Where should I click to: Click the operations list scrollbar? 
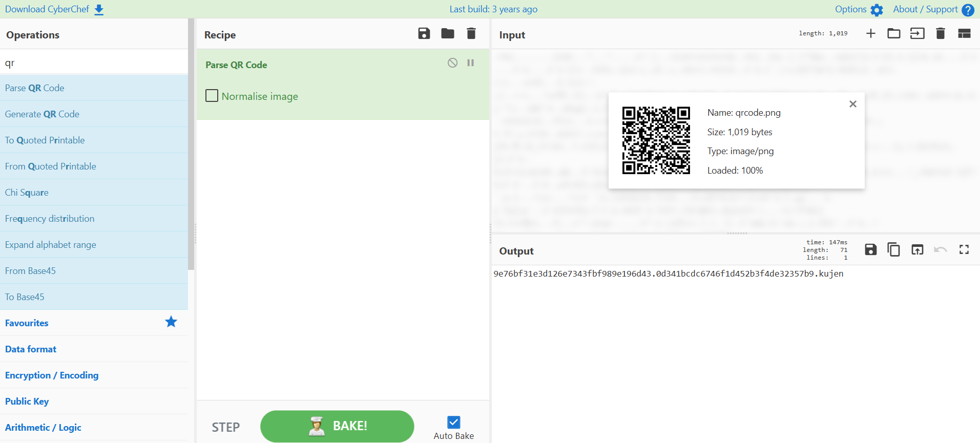coord(191,144)
